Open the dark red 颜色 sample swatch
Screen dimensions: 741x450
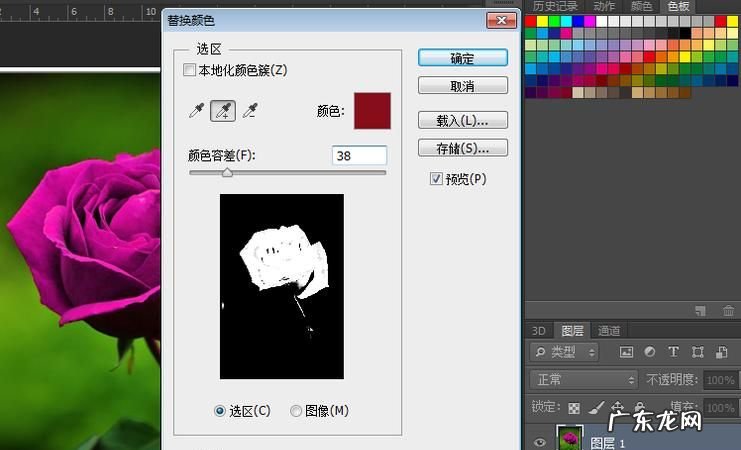point(372,111)
